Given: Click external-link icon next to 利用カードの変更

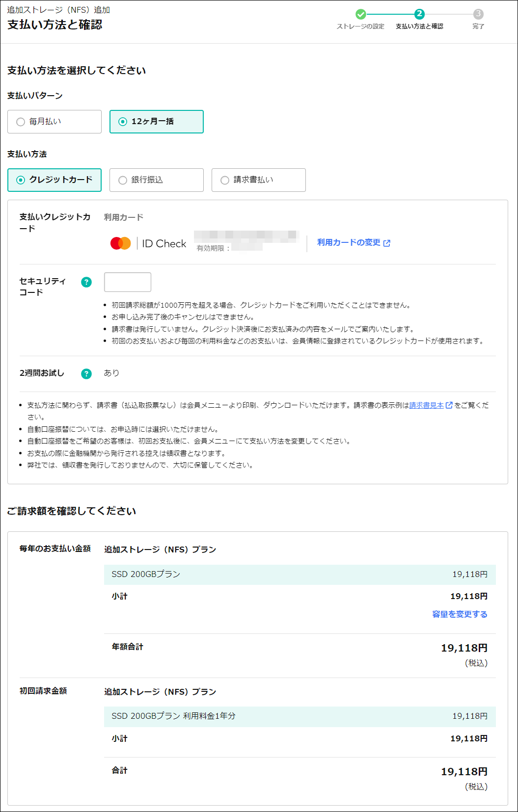Looking at the screenshot, I should tap(387, 243).
